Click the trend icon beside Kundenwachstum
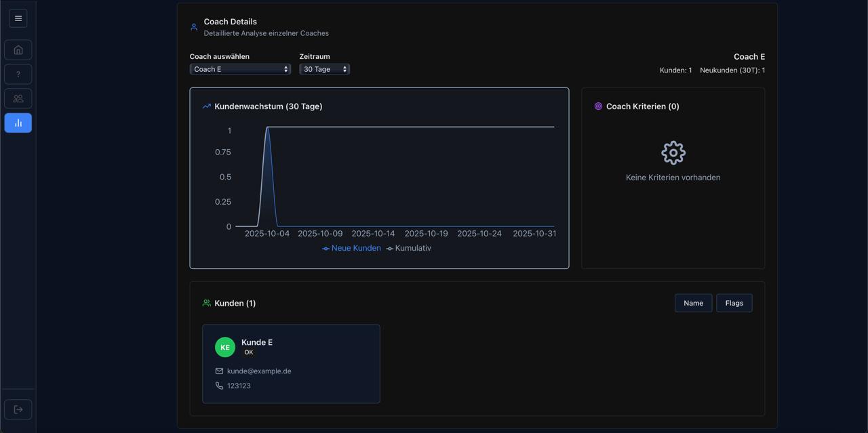Viewport: 868px width, 433px height. tap(207, 106)
